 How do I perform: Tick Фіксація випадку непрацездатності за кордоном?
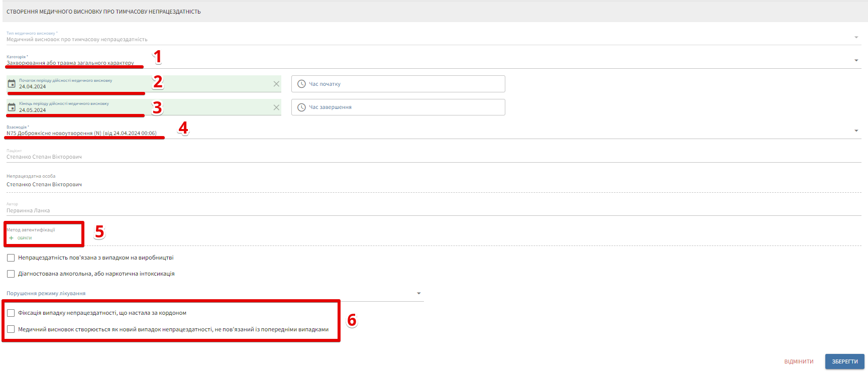[x=11, y=313]
